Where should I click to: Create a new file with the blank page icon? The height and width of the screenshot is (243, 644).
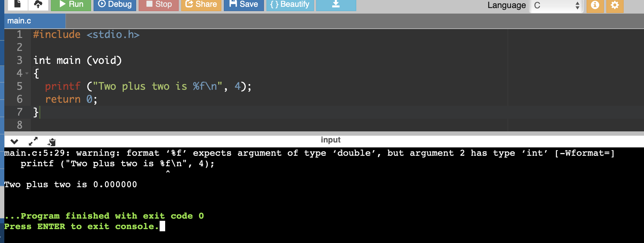(17, 5)
